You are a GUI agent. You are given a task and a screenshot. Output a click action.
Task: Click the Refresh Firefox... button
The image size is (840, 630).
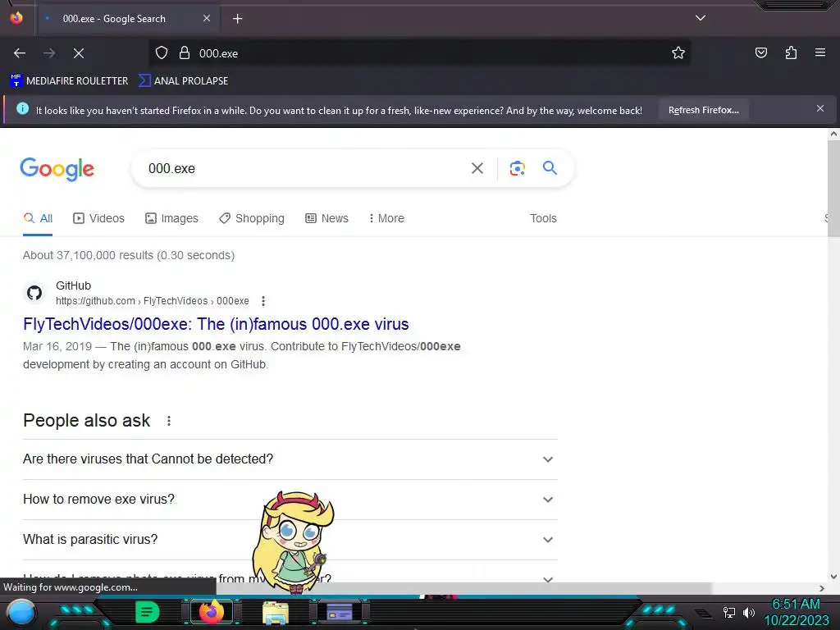703,110
